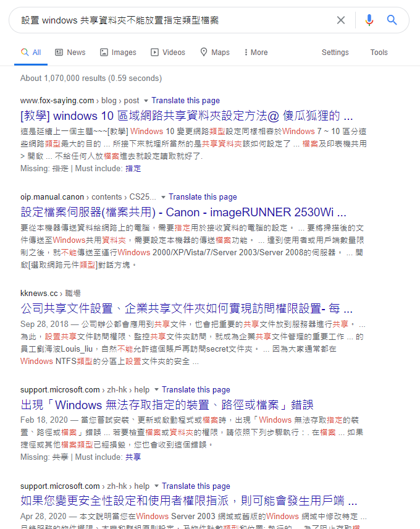420x529 pixels.
Task: Translate the oip.manual.canon result page
Action: (203, 197)
